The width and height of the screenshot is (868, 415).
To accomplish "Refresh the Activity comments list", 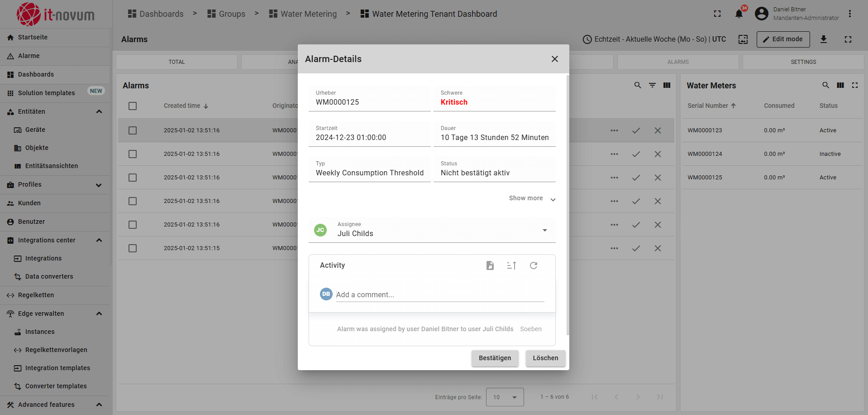I will pos(534,265).
